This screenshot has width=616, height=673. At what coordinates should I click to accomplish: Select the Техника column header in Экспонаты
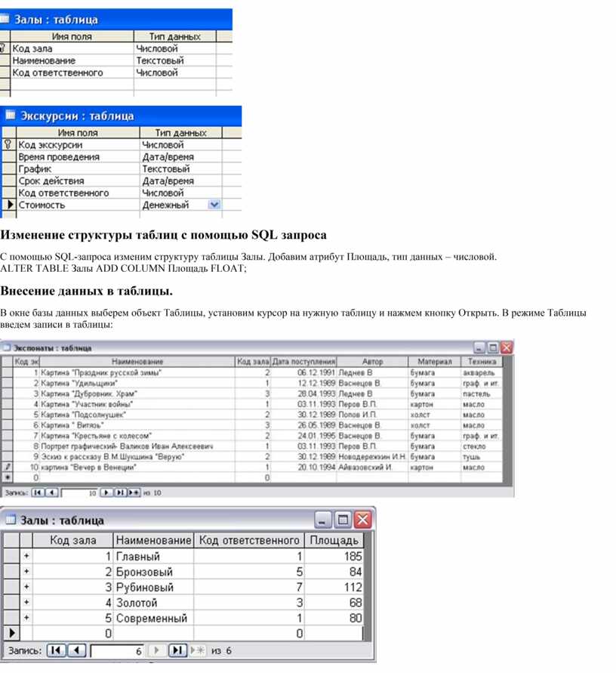(482, 361)
